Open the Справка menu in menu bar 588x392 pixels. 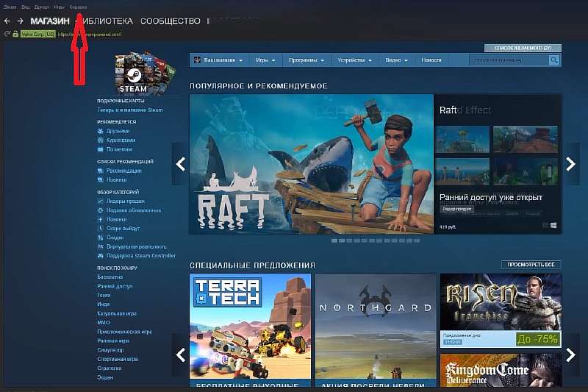tap(78, 7)
